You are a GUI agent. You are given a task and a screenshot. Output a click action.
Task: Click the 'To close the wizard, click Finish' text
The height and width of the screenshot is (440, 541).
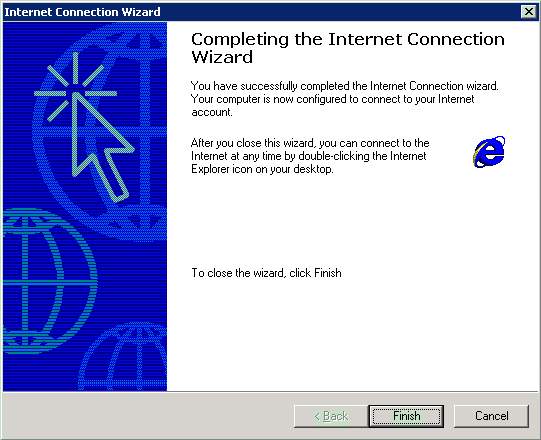(x=266, y=273)
